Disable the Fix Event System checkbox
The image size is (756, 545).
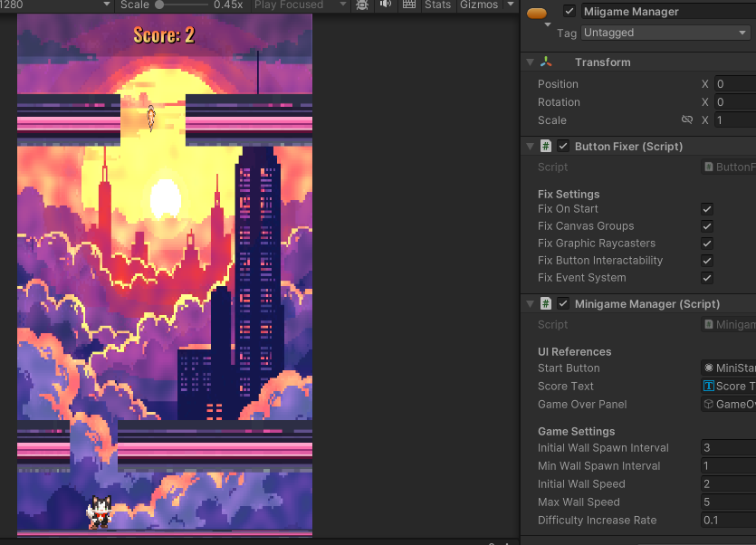[x=707, y=278]
